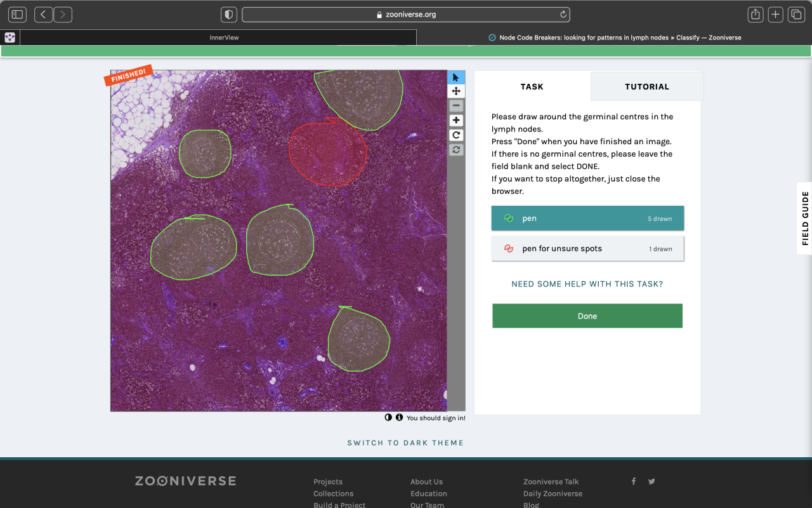Screen dimensions: 812x508
Task: Click Switch to Dark Theme
Action: click(x=405, y=443)
